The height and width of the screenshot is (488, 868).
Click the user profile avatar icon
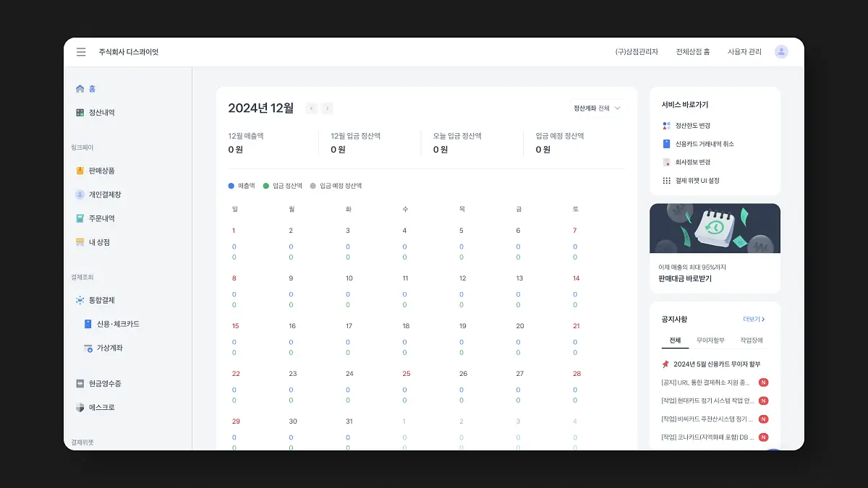click(x=781, y=52)
